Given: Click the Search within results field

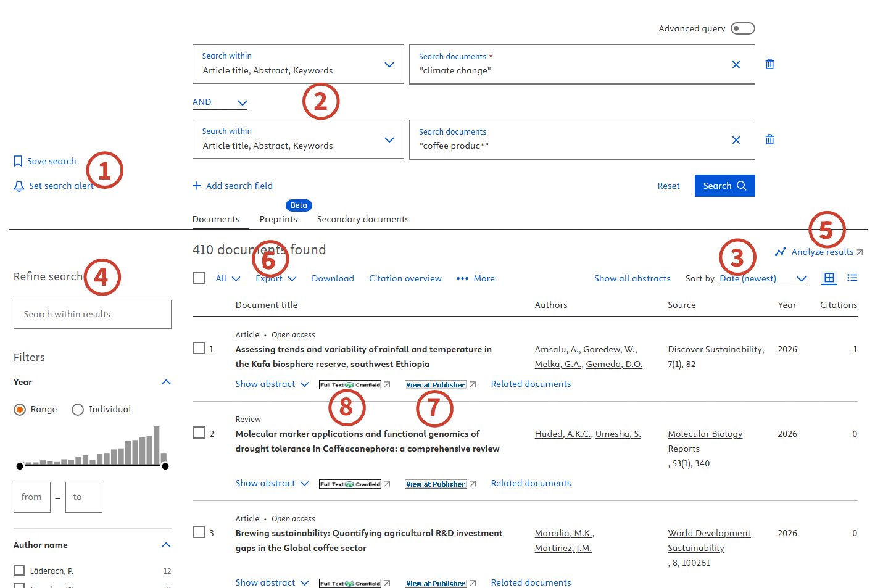Looking at the screenshot, I should coord(93,314).
